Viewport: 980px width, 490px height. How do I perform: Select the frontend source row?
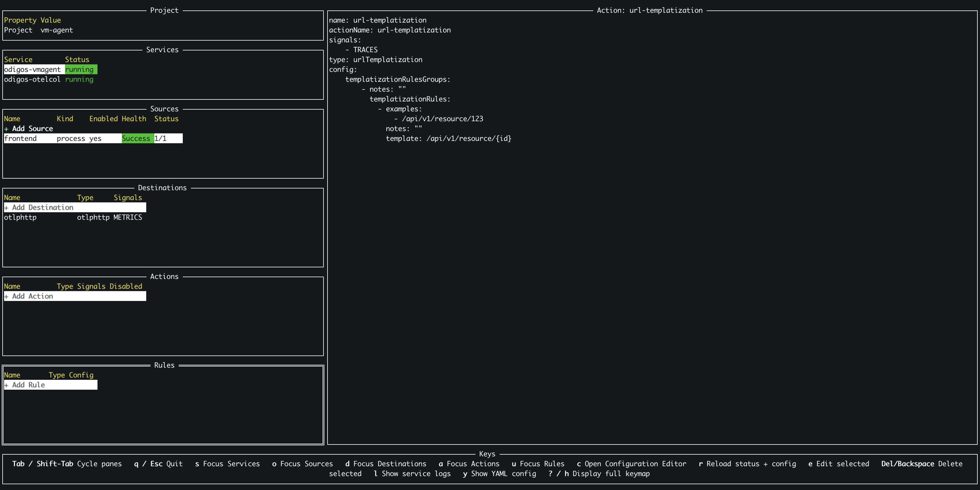click(21, 138)
